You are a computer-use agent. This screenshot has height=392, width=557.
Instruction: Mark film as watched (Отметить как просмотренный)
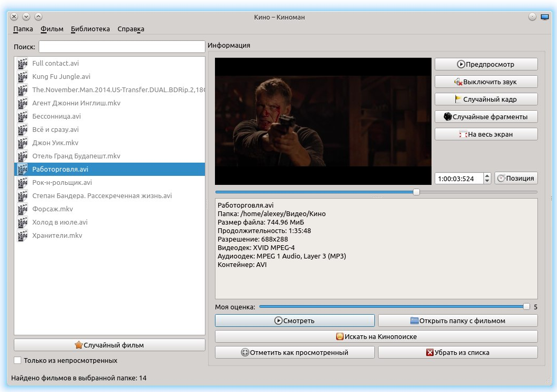[294, 353]
